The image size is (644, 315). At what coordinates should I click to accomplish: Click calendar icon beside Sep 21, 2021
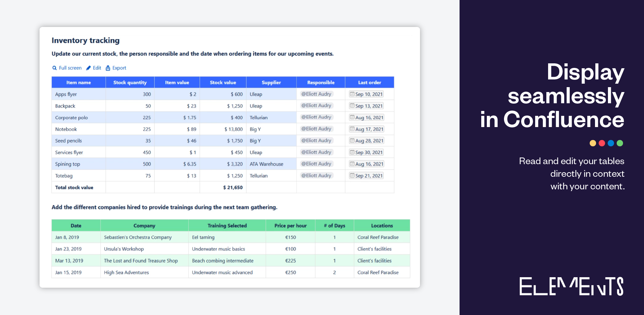352,175
